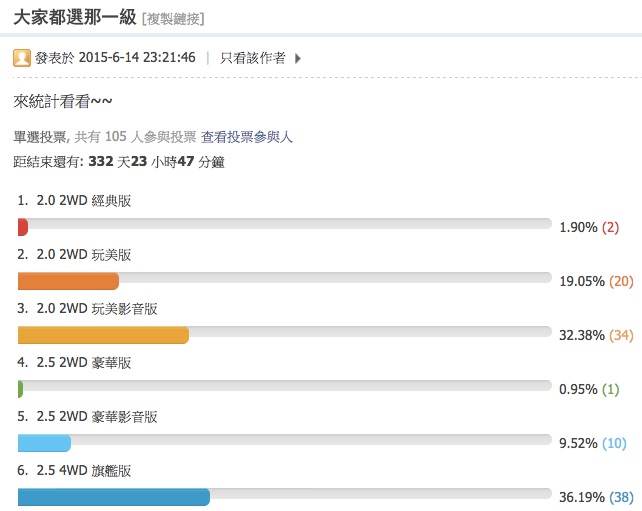Screen dimensions: 642x511
Task: Click the green bar for 2.5 2WD 豪華版
Action: coord(20,389)
